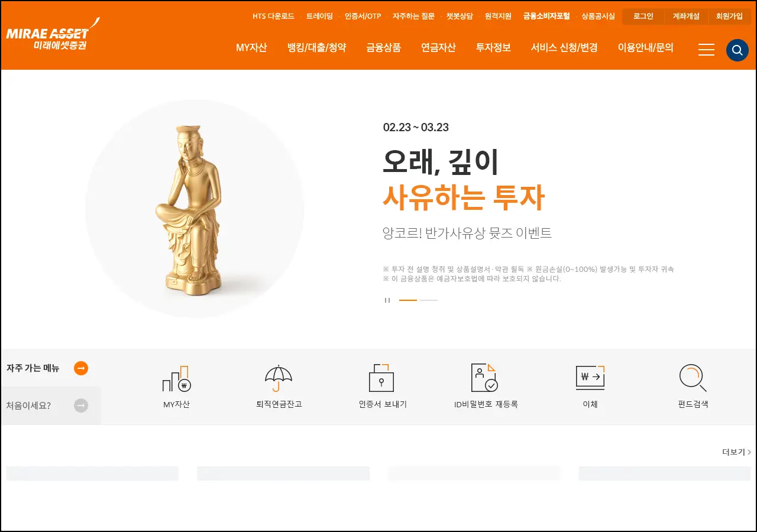Expand the hamburger full menu
Image resolution: width=757 pixels, height=532 pixels.
pyautogui.click(x=706, y=50)
